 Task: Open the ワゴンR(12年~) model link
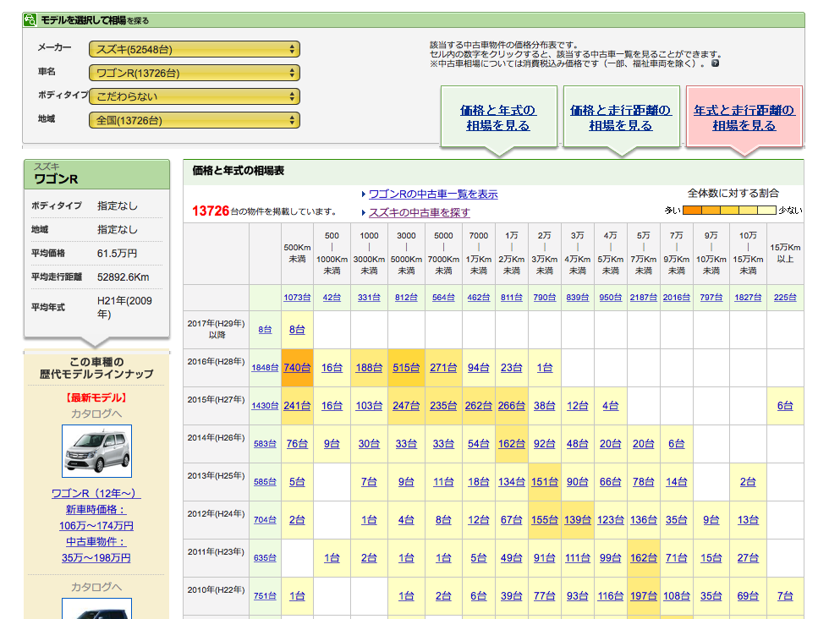[x=96, y=493]
